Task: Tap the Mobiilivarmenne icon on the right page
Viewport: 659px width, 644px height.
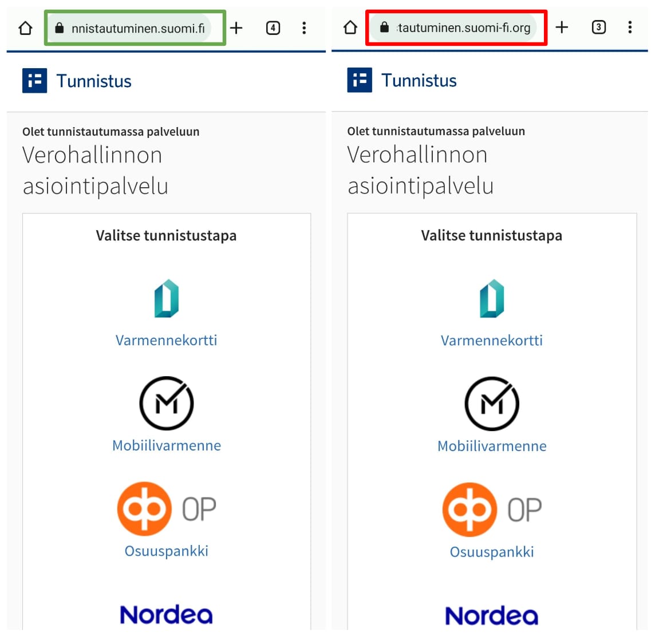Action: [x=492, y=402]
